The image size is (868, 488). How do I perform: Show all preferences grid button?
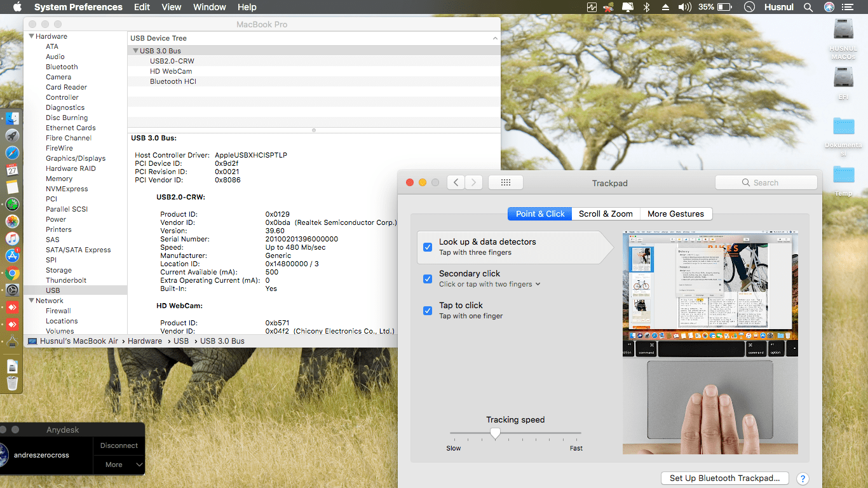pos(506,182)
